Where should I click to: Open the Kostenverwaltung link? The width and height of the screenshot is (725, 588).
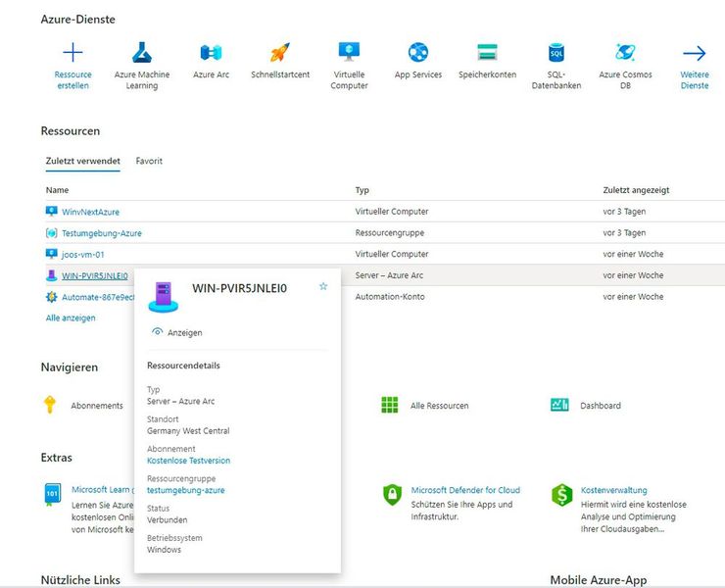point(614,490)
